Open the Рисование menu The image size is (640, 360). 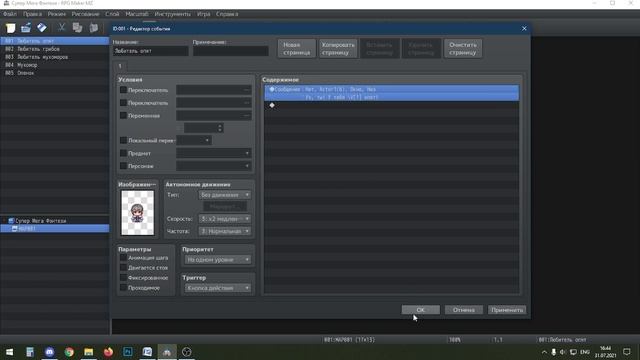point(85,14)
